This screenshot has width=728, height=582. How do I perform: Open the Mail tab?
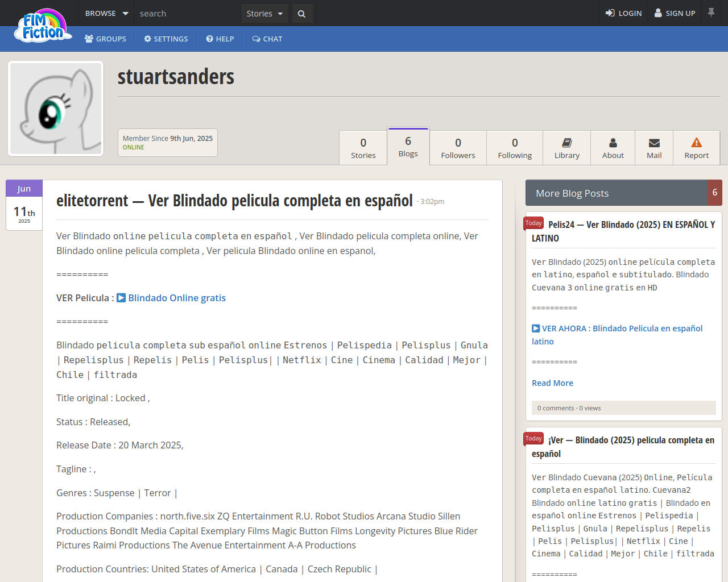(x=654, y=148)
